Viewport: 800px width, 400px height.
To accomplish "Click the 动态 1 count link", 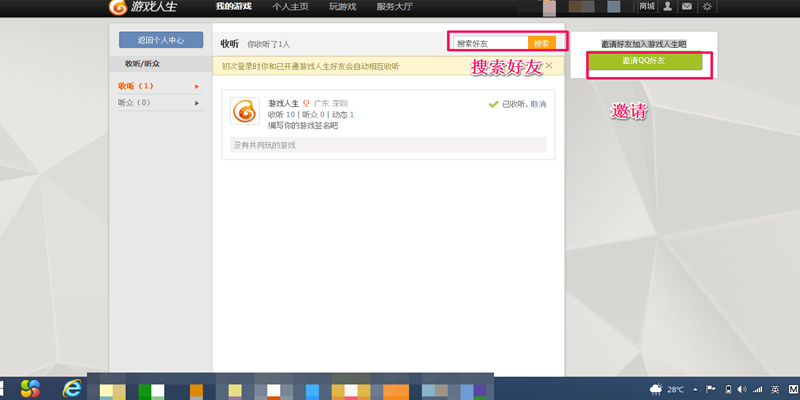I will coord(343,115).
